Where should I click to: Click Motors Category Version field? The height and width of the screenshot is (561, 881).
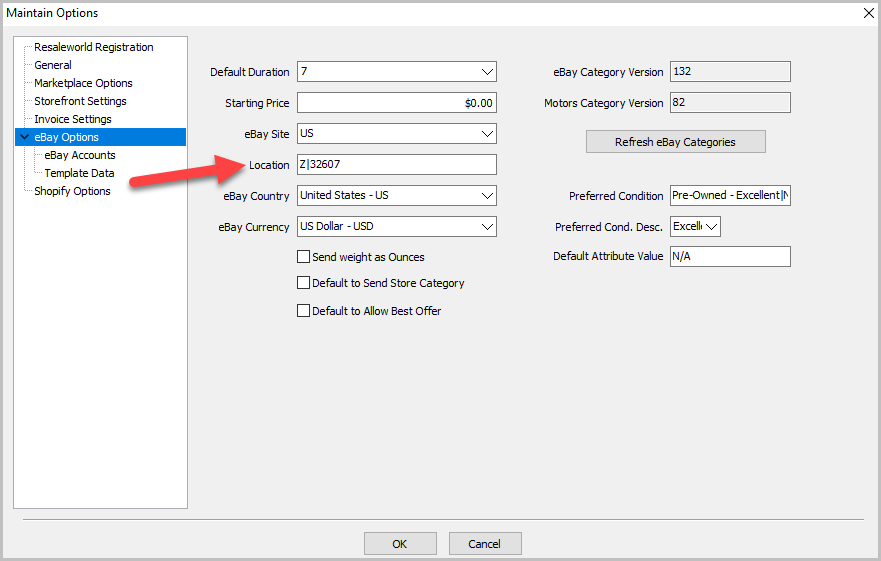coord(730,102)
